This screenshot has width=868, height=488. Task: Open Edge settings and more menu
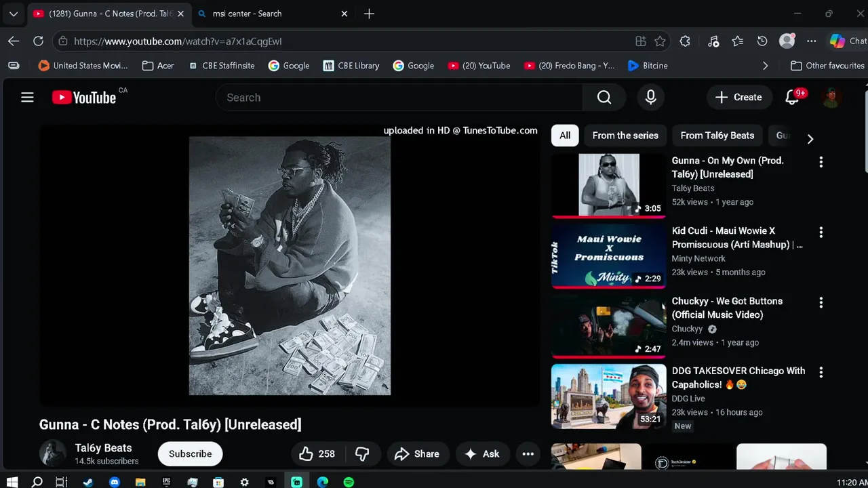click(811, 41)
